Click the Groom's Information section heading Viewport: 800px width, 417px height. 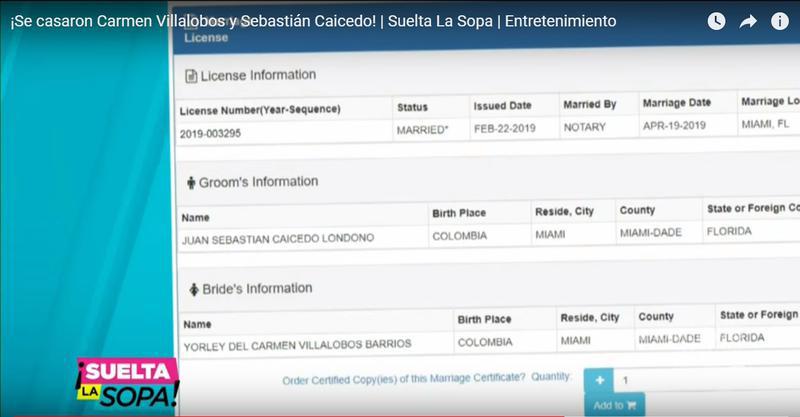coord(259,182)
